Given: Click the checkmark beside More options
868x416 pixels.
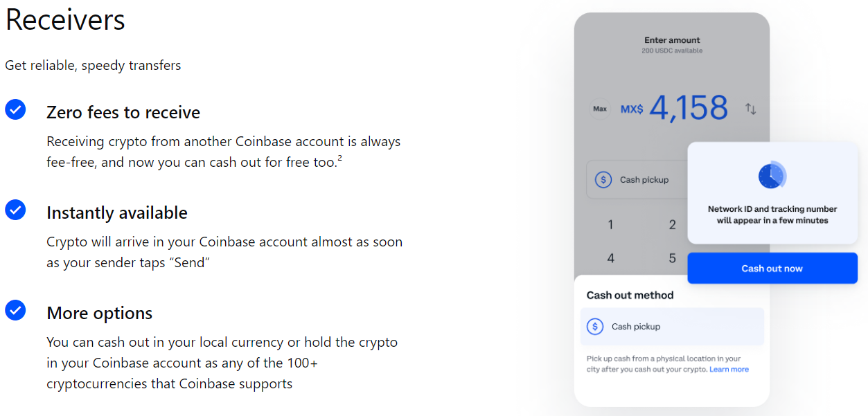Looking at the screenshot, I should 15,310.
